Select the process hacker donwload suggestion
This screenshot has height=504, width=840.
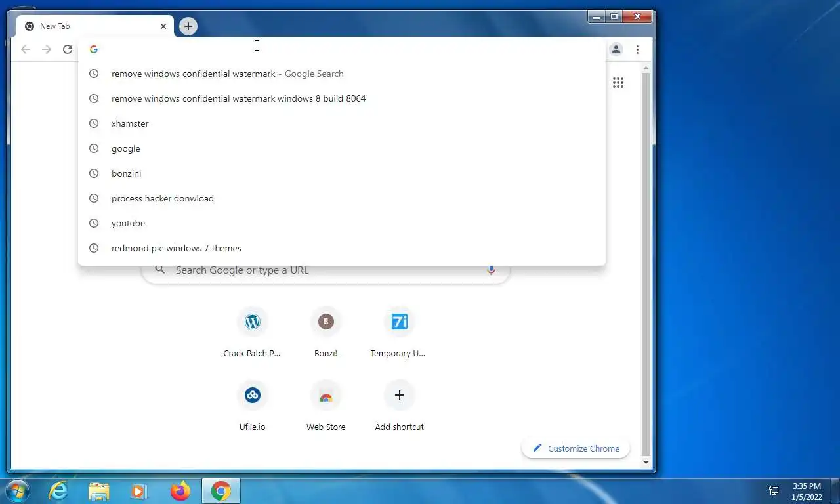click(x=342, y=198)
